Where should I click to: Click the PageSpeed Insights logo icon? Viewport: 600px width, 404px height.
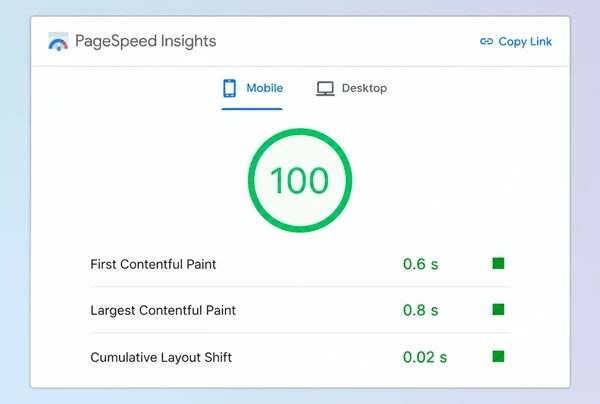(x=58, y=41)
